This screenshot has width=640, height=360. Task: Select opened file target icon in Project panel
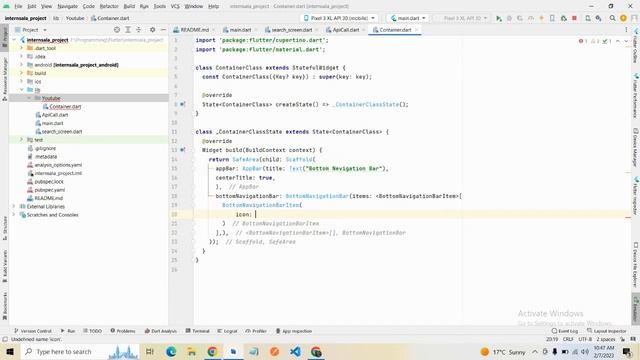click(117, 30)
